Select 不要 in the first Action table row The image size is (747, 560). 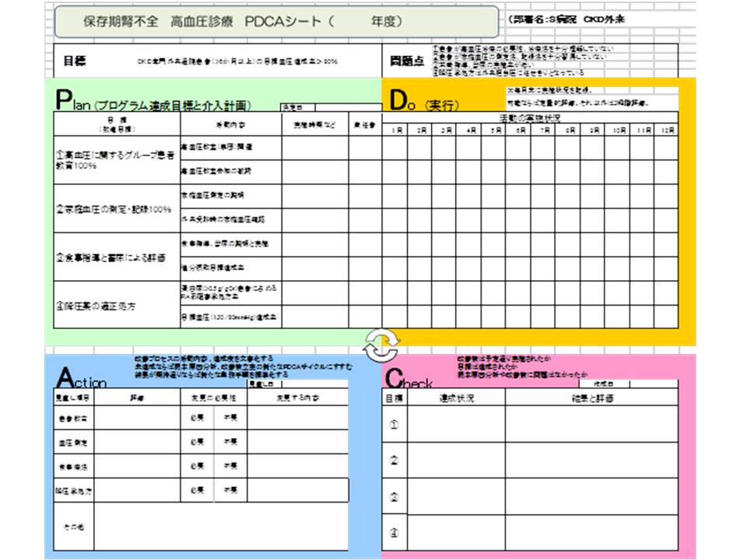click(x=230, y=418)
